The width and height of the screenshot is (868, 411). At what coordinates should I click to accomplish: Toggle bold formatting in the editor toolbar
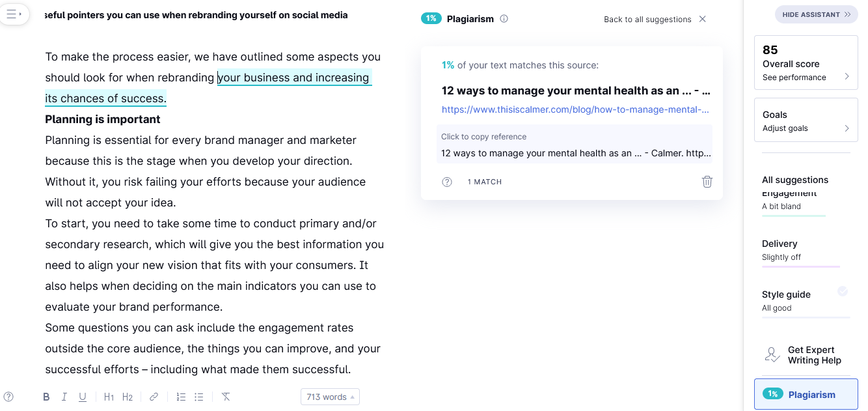pos(46,397)
